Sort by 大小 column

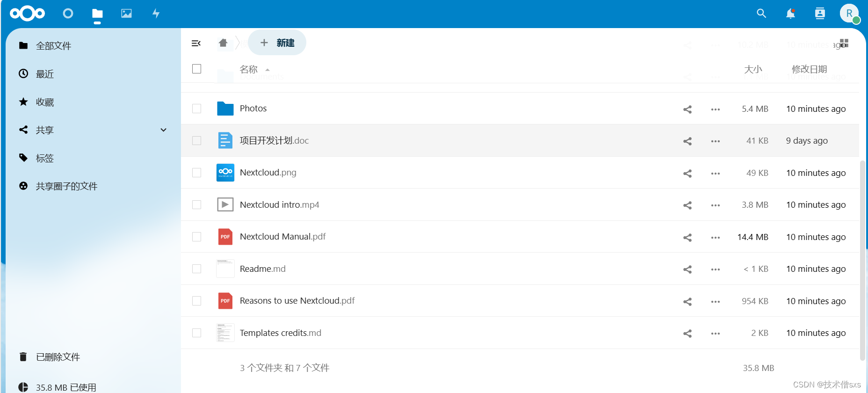click(753, 69)
